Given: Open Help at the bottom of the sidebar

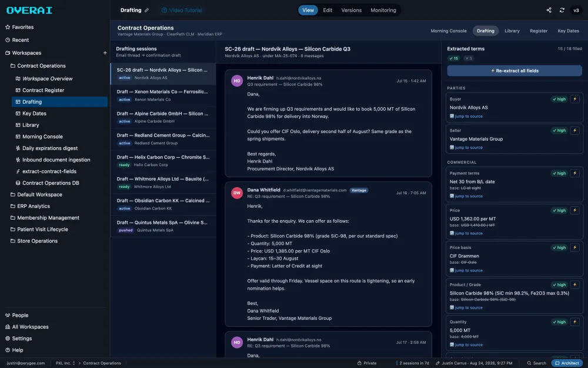Looking at the screenshot, I should 14,350.
